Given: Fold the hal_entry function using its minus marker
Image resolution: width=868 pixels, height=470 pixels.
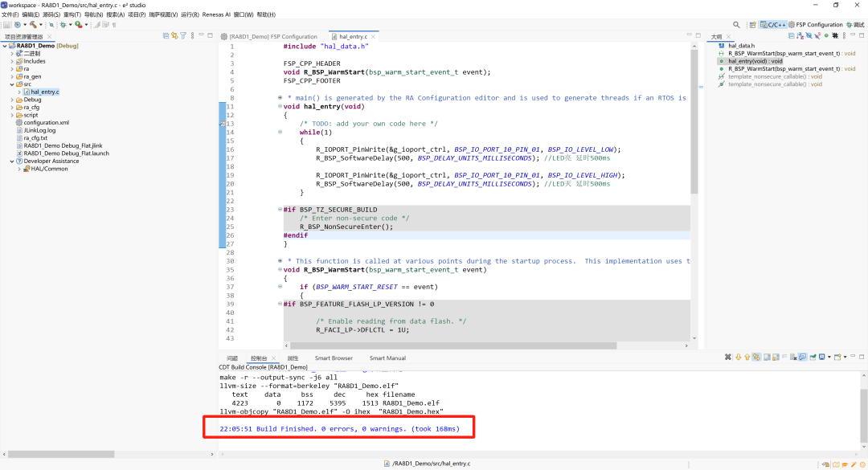Looking at the screenshot, I should click(280, 106).
